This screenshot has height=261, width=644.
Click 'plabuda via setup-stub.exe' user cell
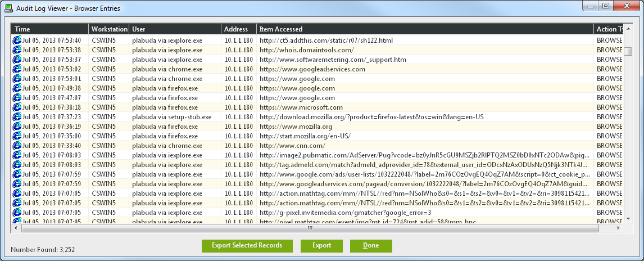[172, 117]
